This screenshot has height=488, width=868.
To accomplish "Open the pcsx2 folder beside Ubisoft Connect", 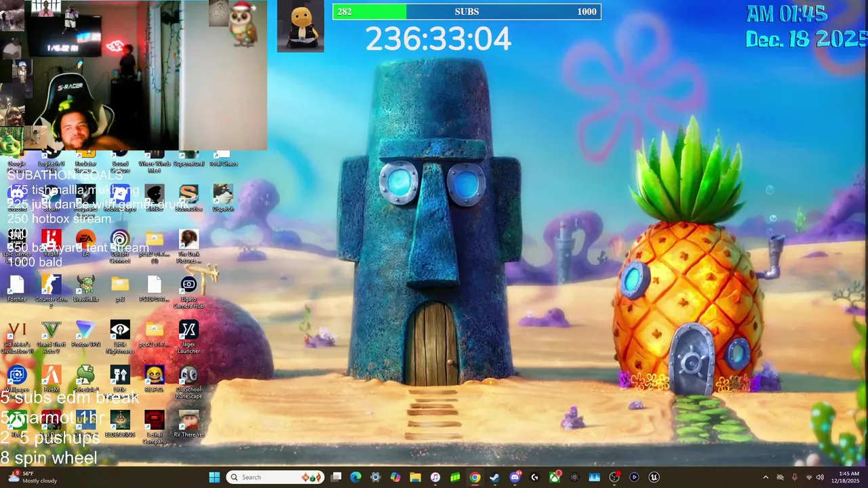I will 154,245.
